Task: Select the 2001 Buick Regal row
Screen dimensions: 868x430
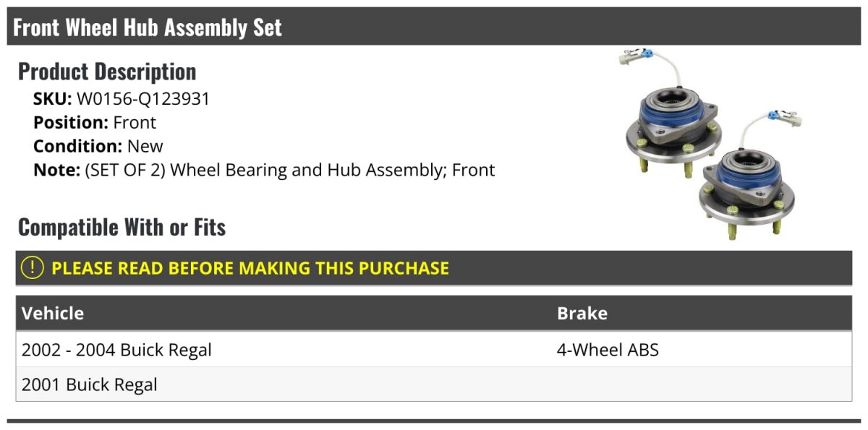Action: 434,384
